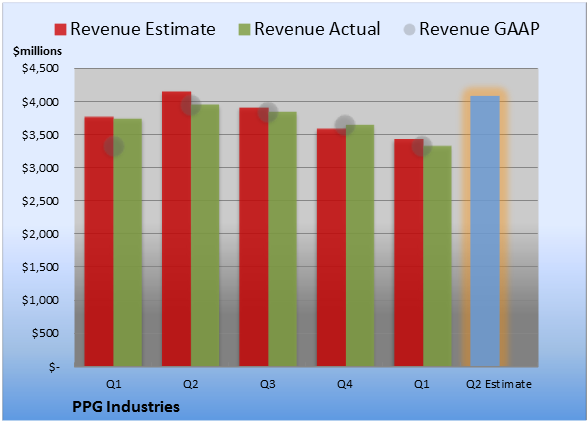Click the 'Revenue GAAP' legend label
The image size is (588, 422).
point(479,29)
